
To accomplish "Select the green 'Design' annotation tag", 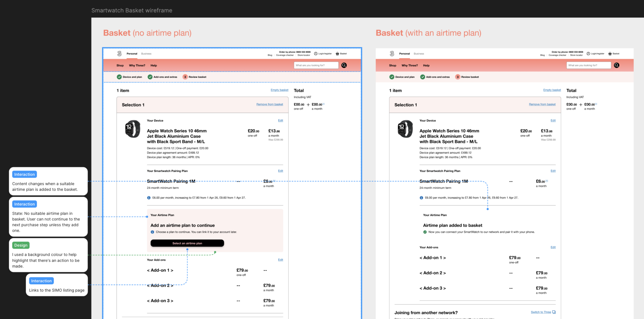I will [21, 245].
